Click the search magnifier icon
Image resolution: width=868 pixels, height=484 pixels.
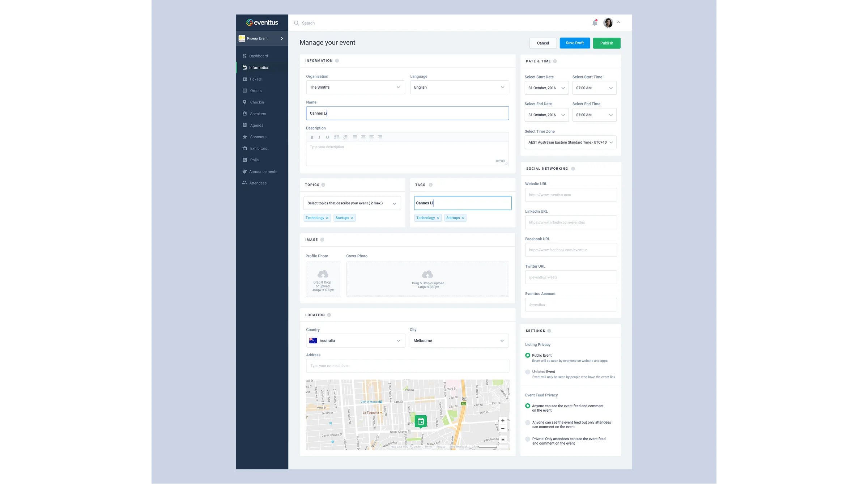coord(296,23)
